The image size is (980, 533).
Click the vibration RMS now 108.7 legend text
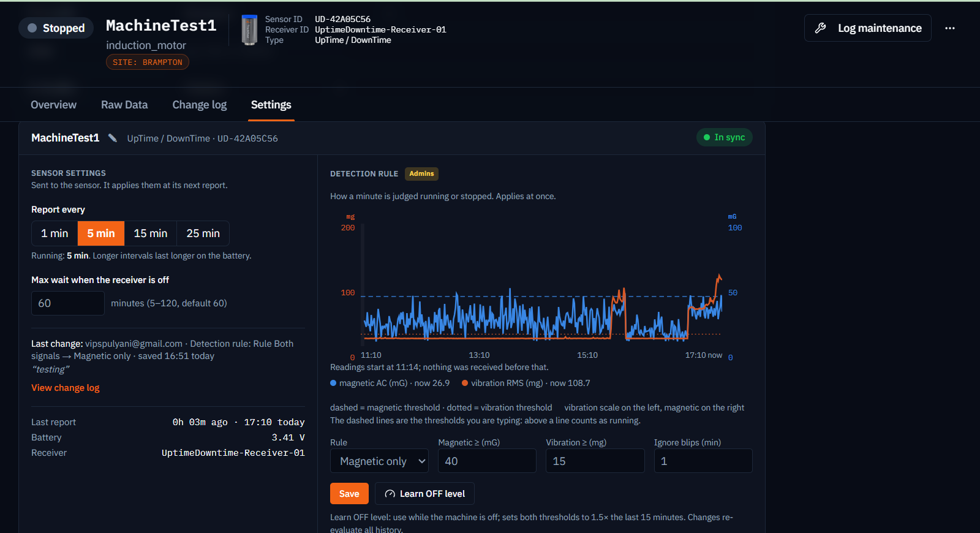coord(530,383)
